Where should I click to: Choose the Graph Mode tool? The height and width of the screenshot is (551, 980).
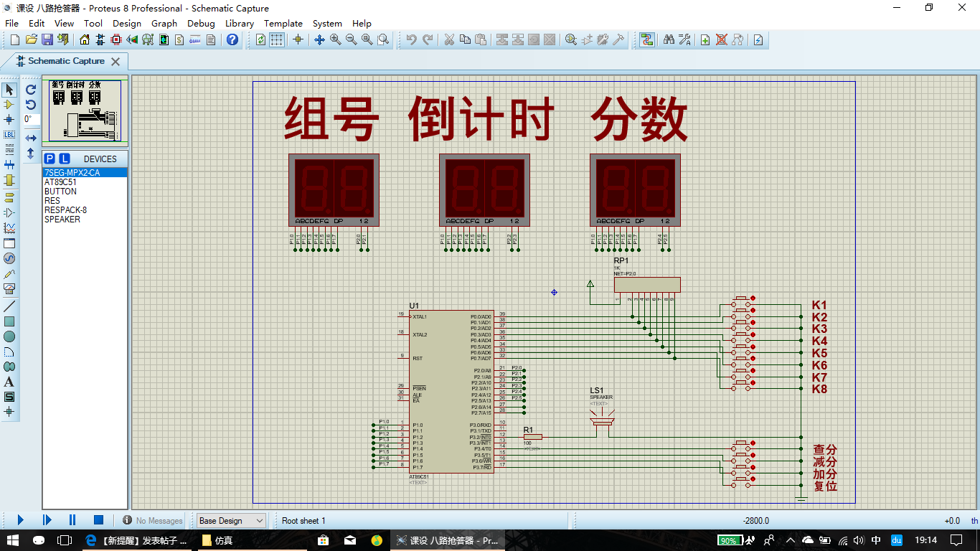(x=9, y=227)
